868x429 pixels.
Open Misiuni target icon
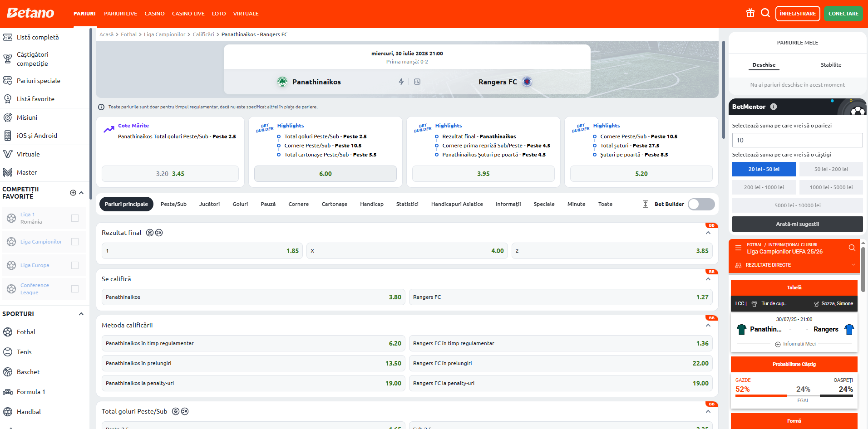point(8,117)
